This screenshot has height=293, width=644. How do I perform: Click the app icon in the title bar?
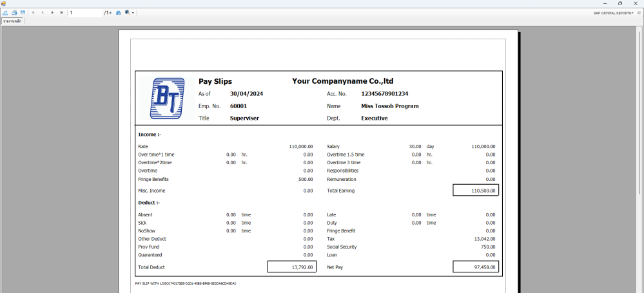point(4,3)
